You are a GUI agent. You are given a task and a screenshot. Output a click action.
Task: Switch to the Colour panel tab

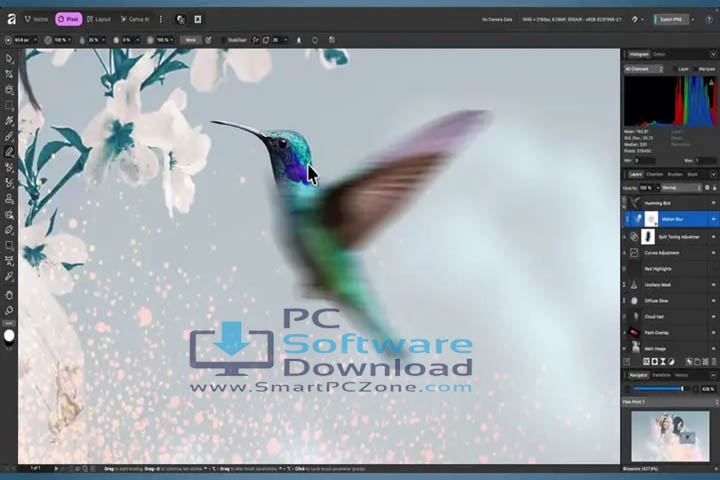(x=659, y=54)
